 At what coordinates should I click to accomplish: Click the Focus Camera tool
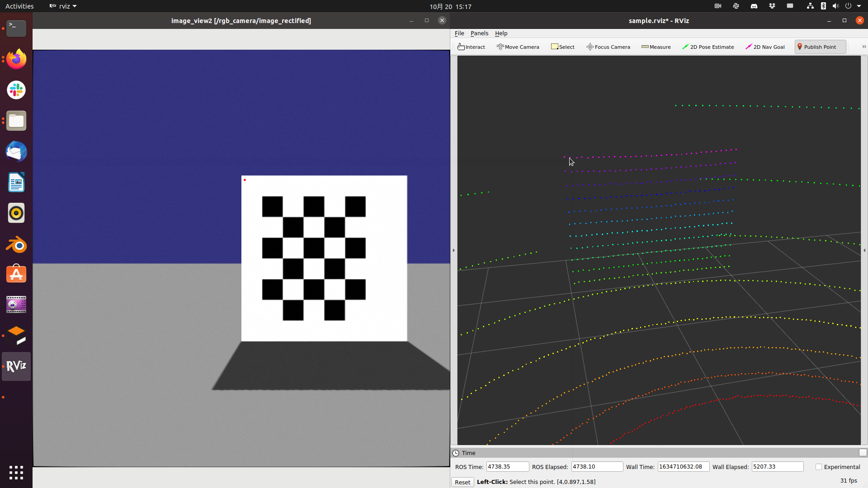[608, 47]
